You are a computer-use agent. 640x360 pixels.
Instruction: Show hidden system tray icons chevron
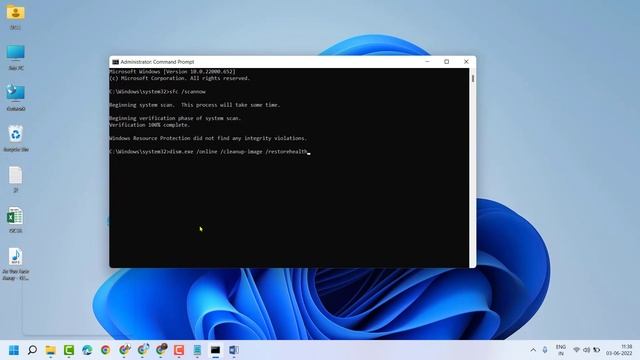533,350
